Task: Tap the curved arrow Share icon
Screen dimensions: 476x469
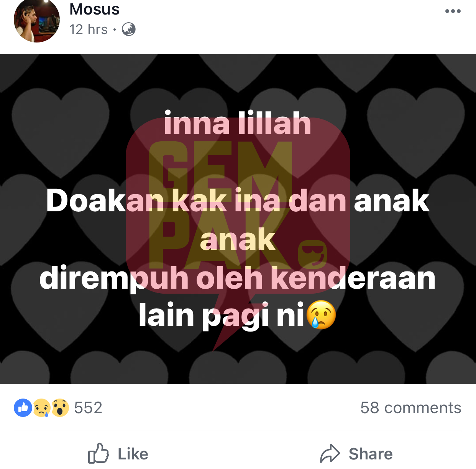Action: [330, 454]
